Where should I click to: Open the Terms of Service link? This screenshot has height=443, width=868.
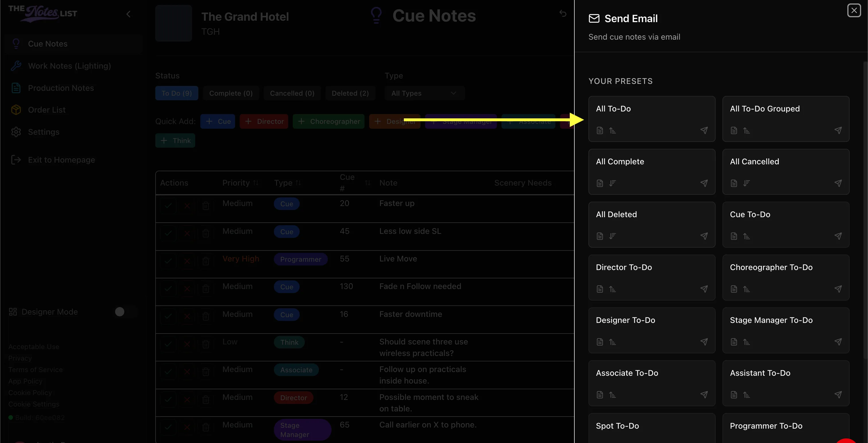point(35,369)
